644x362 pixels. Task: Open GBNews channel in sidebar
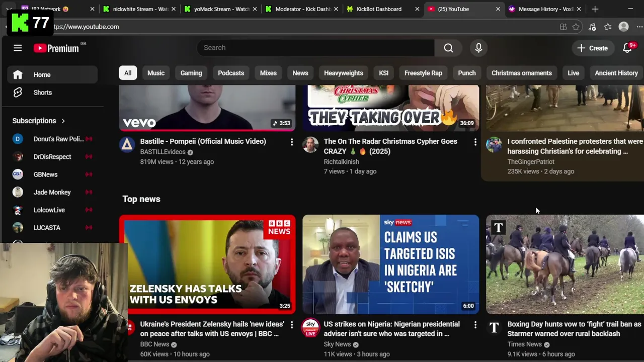click(52, 174)
